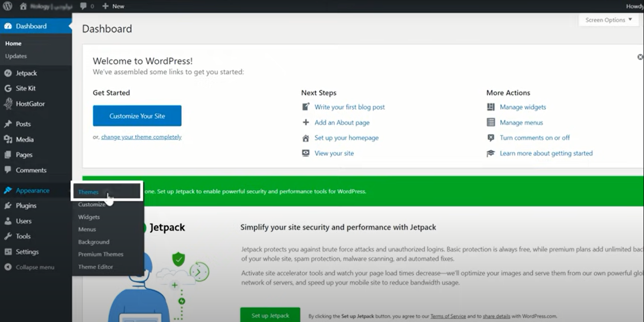The image size is (644, 322).
Task: Click the HostGator icon in the sidebar
Action: pos(8,104)
